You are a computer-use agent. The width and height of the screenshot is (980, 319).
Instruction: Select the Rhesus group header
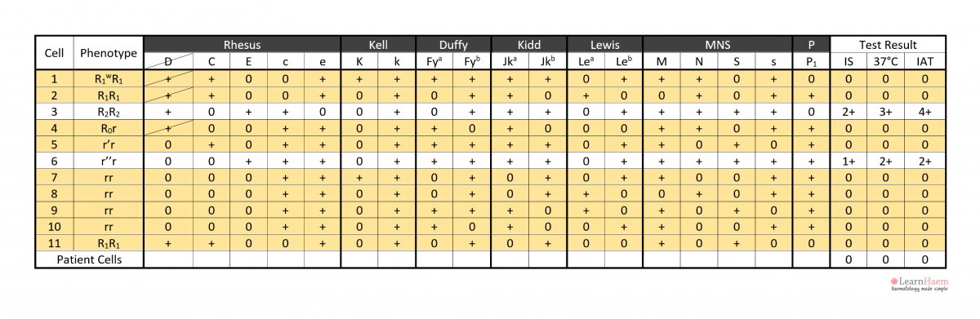pos(242,45)
